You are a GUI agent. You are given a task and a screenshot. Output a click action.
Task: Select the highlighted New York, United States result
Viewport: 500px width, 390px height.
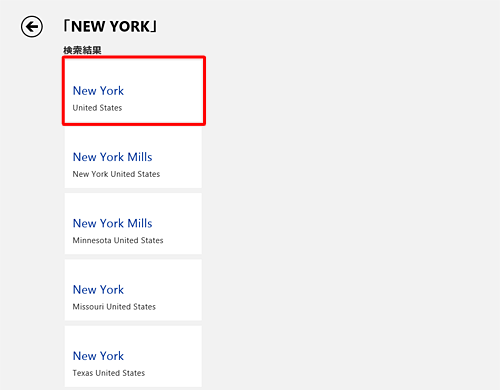pyautogui.click(x=134, y=91)
